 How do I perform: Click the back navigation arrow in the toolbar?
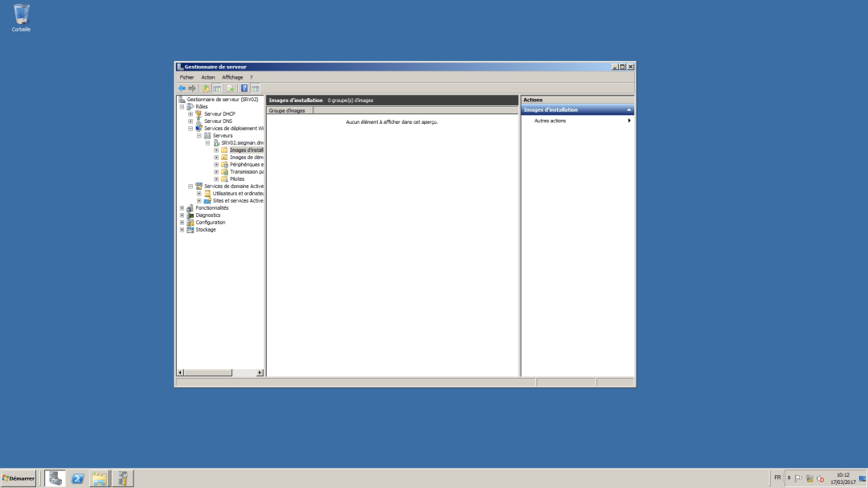coord(182,88)
